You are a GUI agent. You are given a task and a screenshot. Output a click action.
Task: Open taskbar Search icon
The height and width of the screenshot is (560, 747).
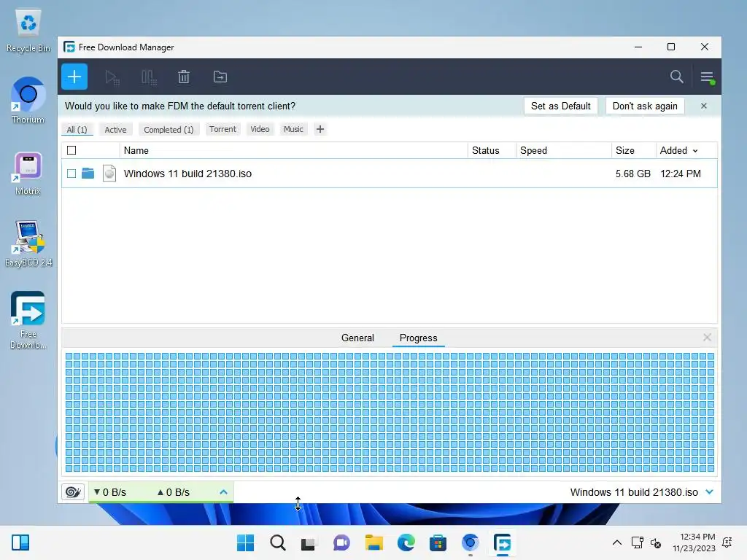278,542
